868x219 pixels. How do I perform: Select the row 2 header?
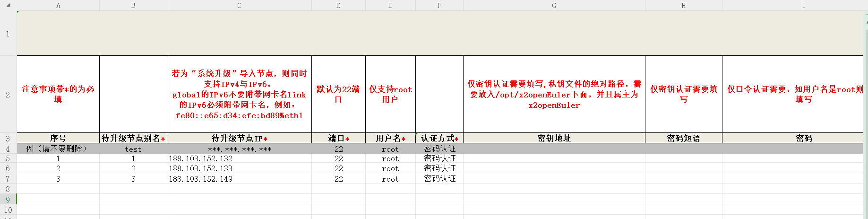[x=8, y=95]
